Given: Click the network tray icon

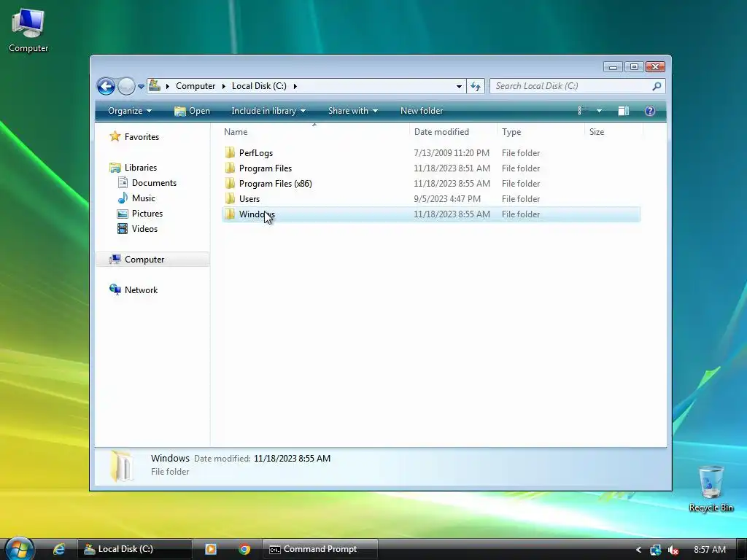Looking at the screenshot, I should tap(656, 550).
